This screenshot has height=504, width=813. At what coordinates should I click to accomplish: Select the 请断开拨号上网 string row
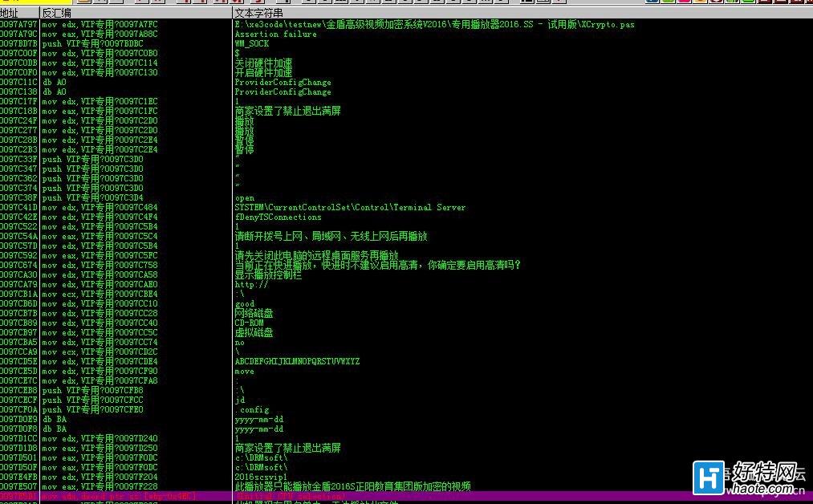331,237
